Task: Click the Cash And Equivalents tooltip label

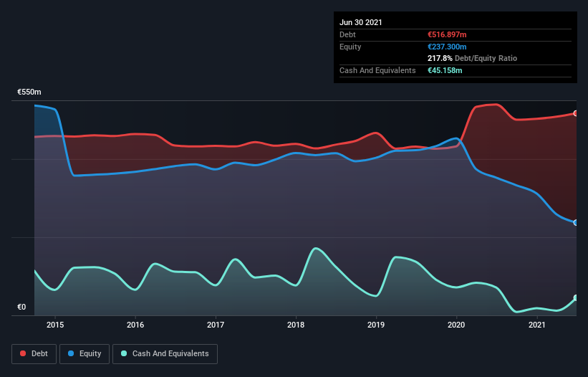Action: point(377,70)
